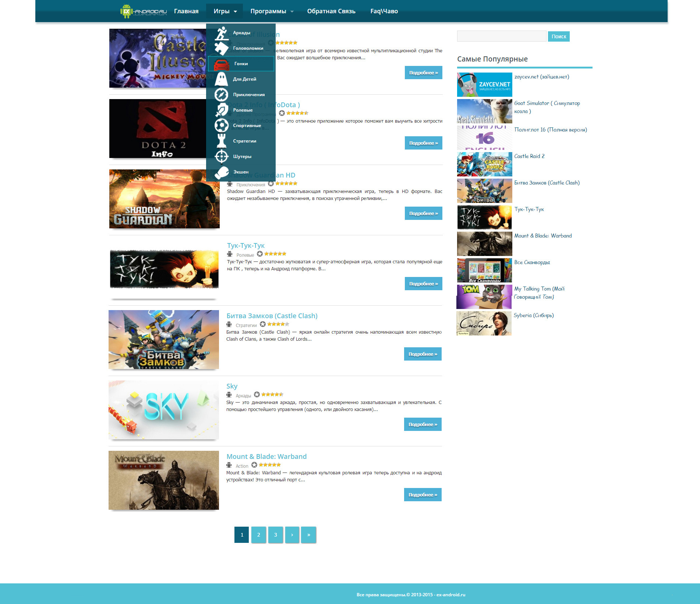Open the Faq\Чаво page

pyautogui.click(x=384, y=11)
